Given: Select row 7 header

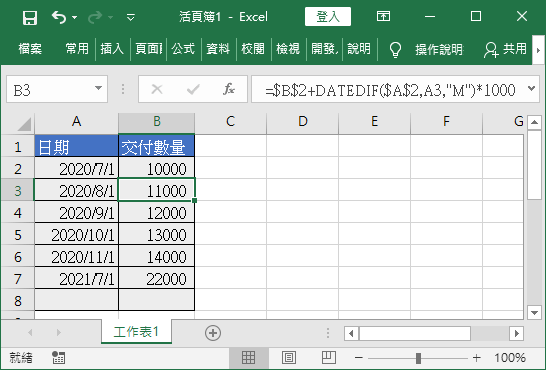Looking at the screenshot, I should [18, 278].
